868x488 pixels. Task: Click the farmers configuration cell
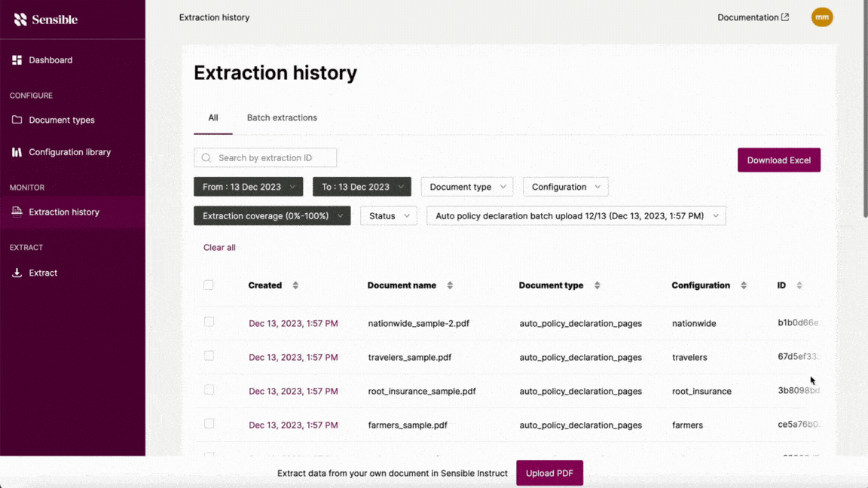pyautogui.click(x=687, y=425)
